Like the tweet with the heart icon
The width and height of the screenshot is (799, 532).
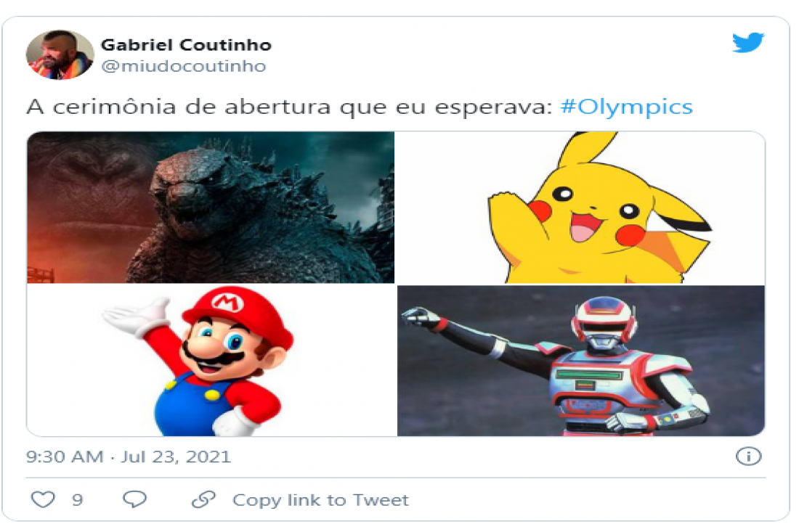point(44,499)
